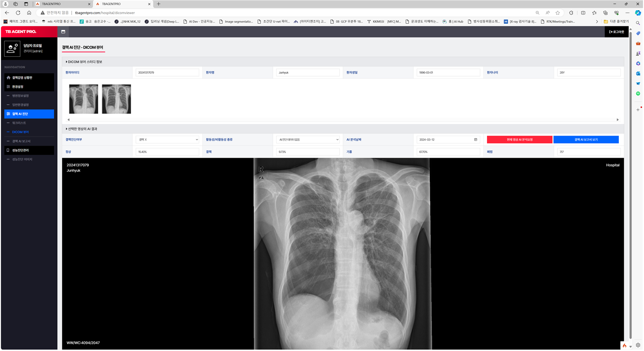Open the admin profile avatar icon

pyautogui.click(x=12, y=48)
